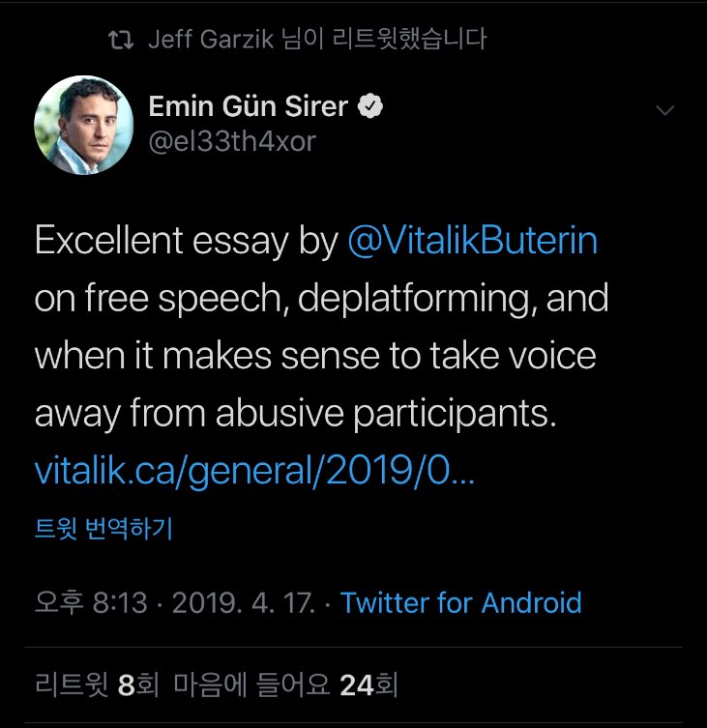Viewport: 707px width, 728px height.
Task: Click the verified badge next to Emin Gün Sirer
Action: pos(370,107)
